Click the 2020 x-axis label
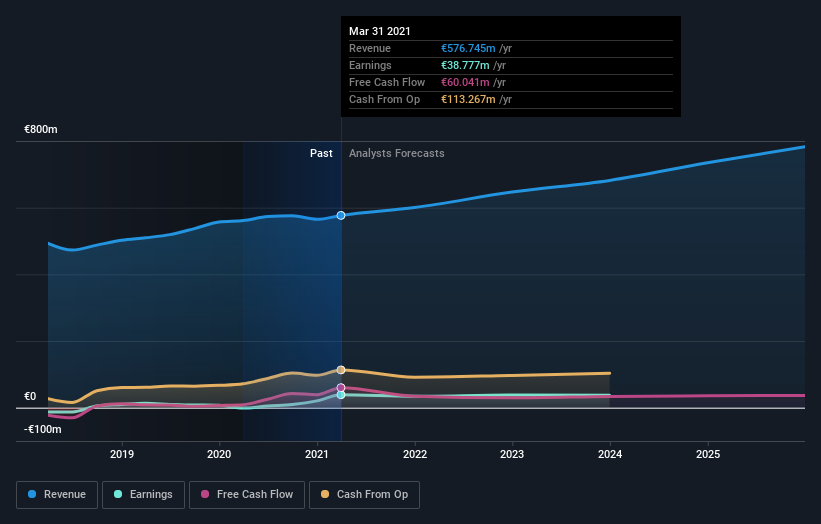 219,454
